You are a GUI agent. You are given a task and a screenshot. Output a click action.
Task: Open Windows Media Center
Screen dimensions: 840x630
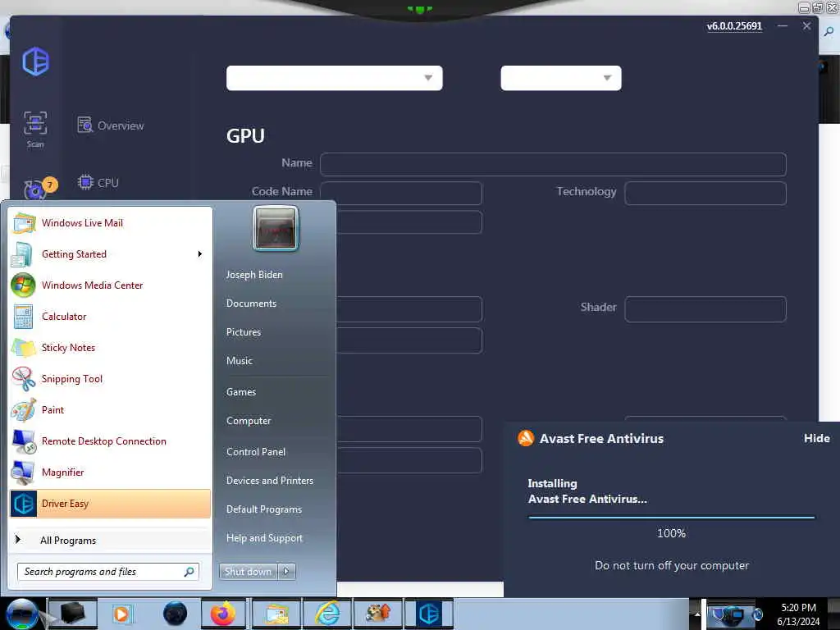(110, 285)
